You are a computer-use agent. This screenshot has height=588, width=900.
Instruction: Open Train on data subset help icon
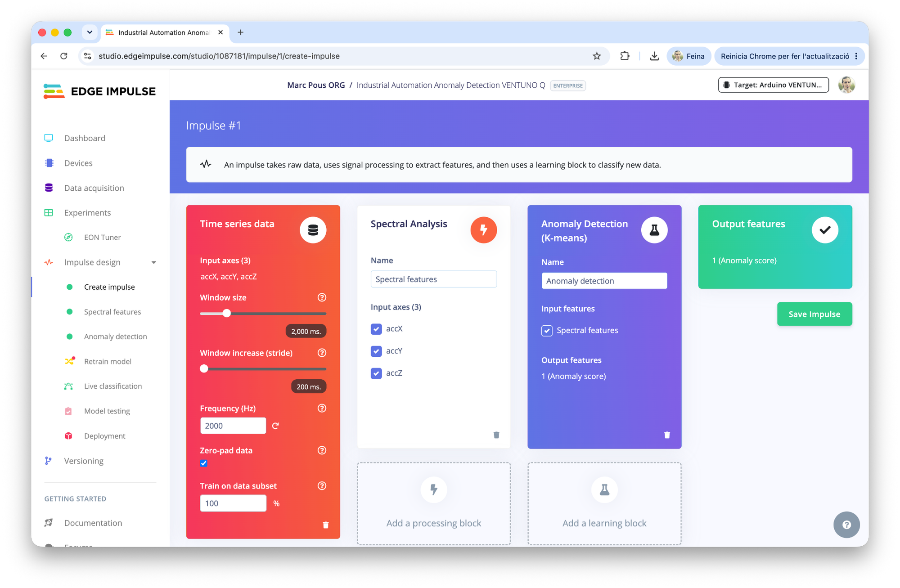(322, 485)
